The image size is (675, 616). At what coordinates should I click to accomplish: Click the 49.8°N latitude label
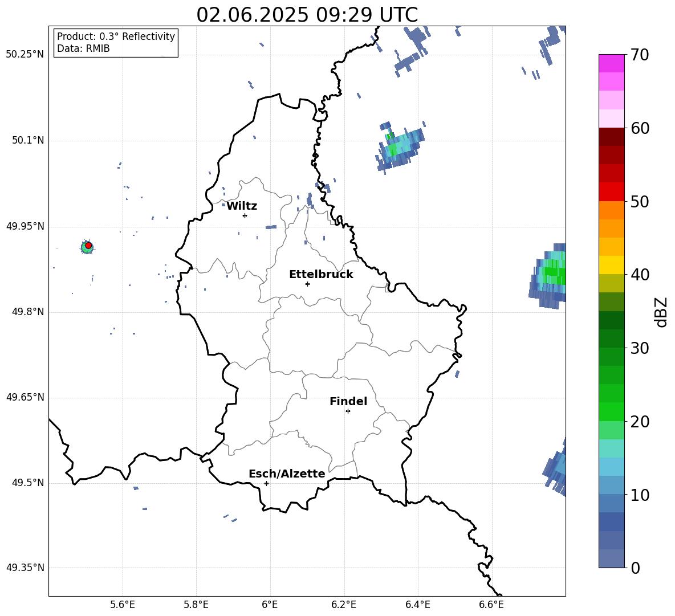coord(27,312)
